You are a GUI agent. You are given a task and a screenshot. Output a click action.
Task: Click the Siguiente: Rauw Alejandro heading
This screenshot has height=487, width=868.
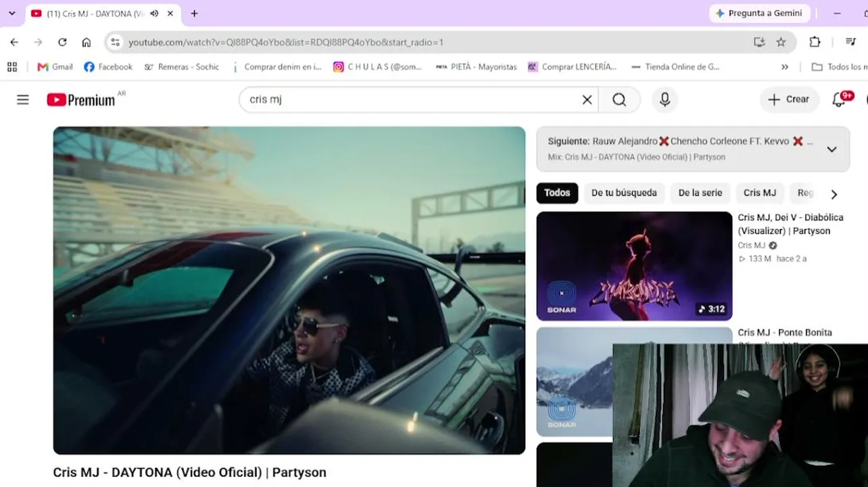pos(681,141)
